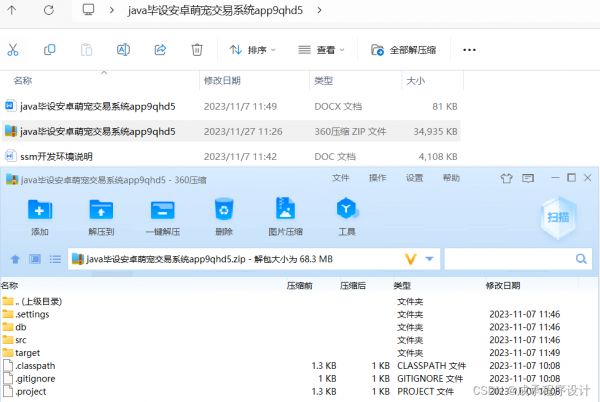600x402 pixels.
Task: Click the Copy icon in Explorer toolbar
Action: coord(49,50)
